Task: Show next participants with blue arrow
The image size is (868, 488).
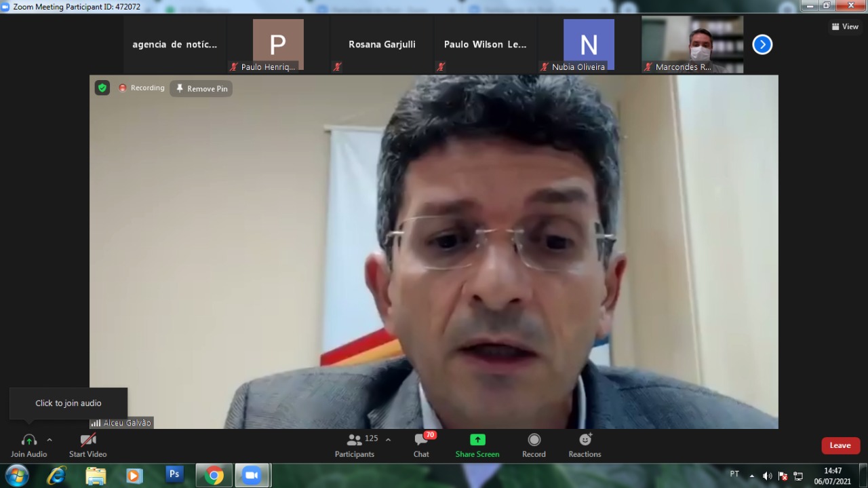Action: [x=762, y=45]
